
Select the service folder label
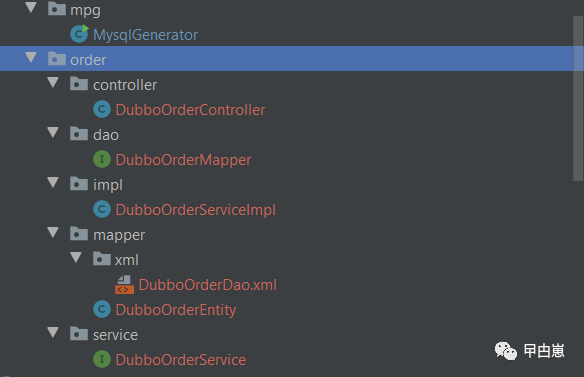coord(115,335)
